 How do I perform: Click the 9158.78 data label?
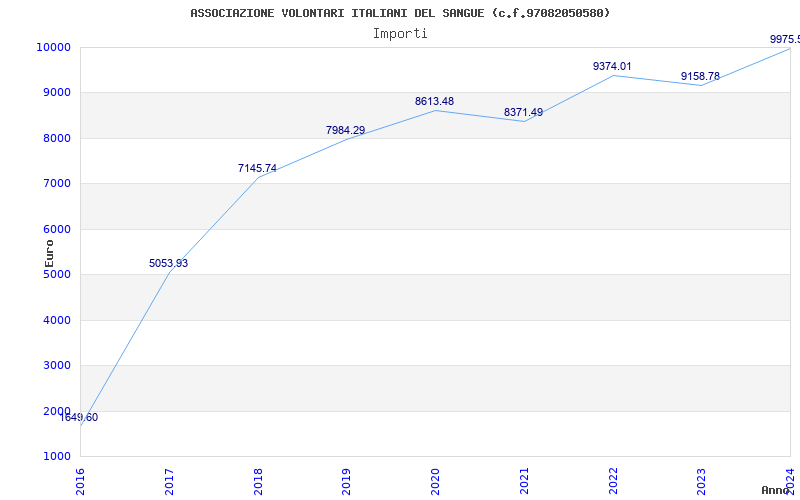click(700, 77)
